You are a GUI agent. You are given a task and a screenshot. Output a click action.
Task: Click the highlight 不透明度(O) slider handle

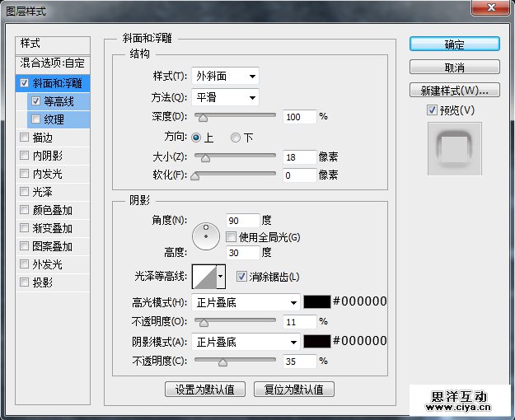tap(204, 323)
